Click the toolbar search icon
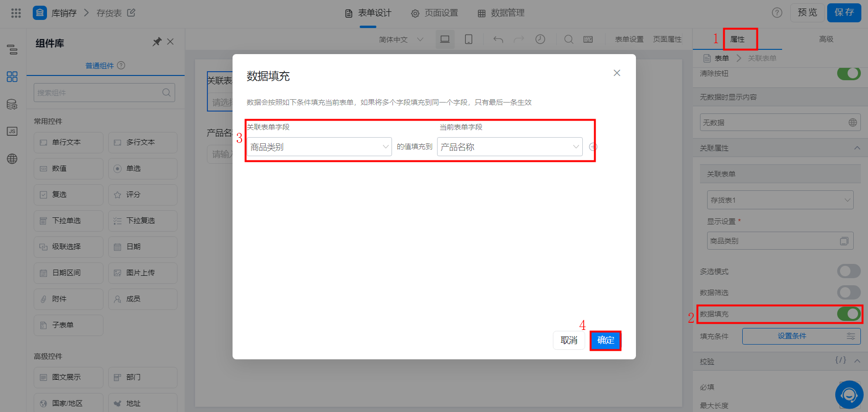 tap(569, 39)
